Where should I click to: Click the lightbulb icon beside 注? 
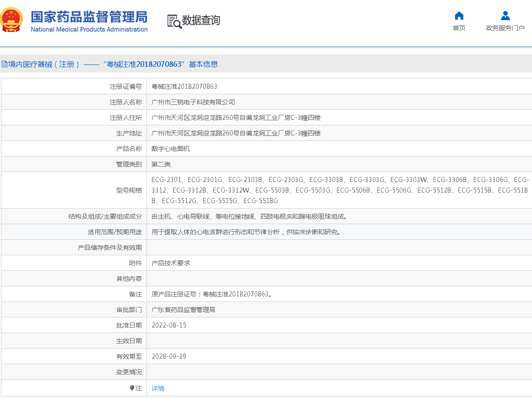click(x=132, y=388)
